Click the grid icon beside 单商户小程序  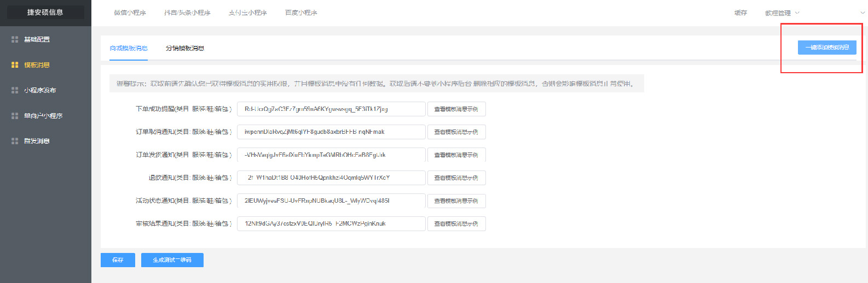pyautogui.click(x=15, y=116)
